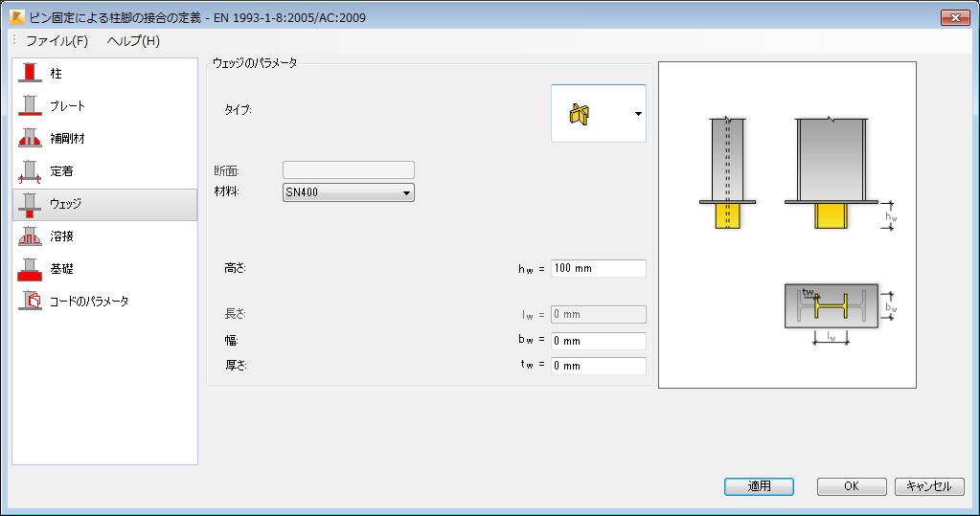Open the ヘルプ(H) menu

coord(133,40)
